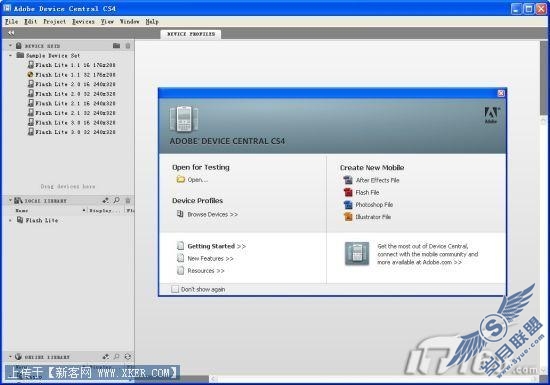Click the device icon next to Flash Lite 2.0 16 240x320
This screenshot has height=385, width=550.
pyautogui.click(x=31, y=84)
